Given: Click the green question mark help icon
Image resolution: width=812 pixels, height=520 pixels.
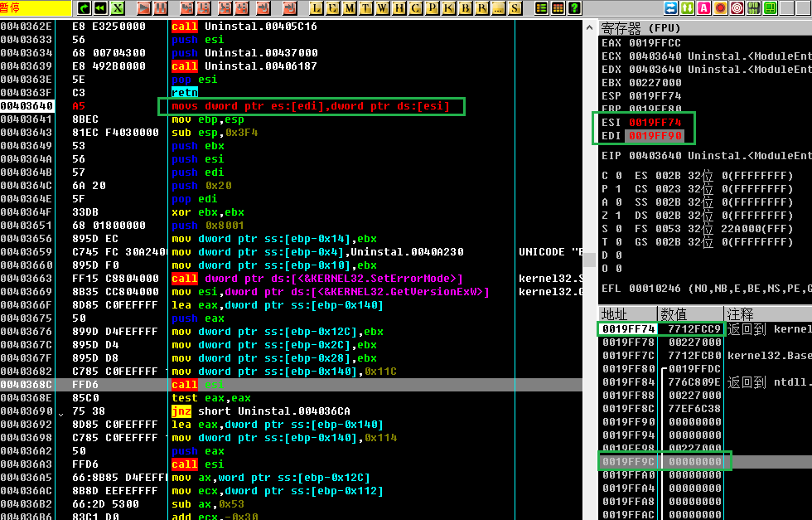Looking at the screenshot, I should [574, 8].
